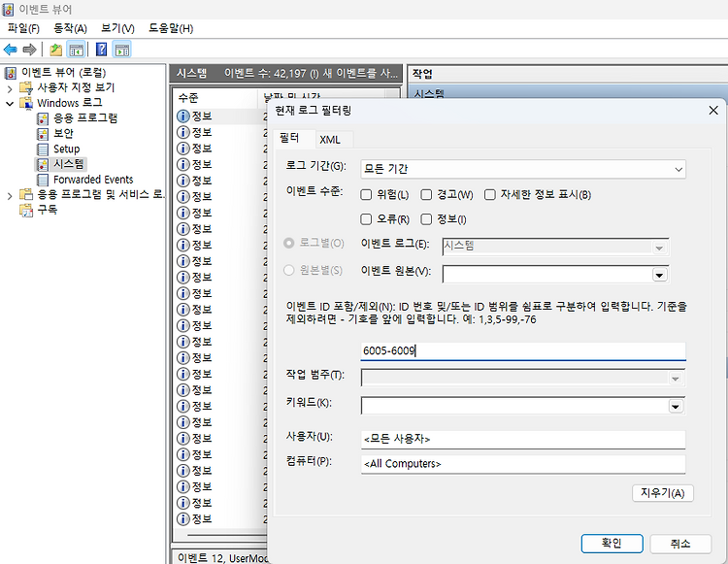Click the 사용자(U) input field
The image size is (728, 564).
pos(523,439)
